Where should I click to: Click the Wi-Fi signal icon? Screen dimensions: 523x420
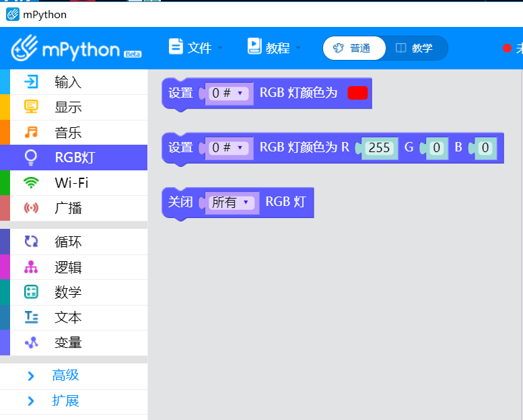[x=31, y=183]
